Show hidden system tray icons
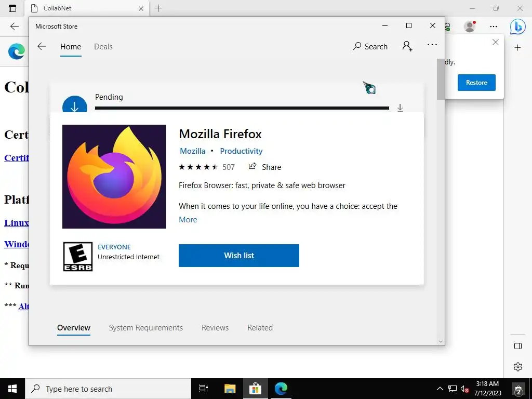 click(x=440, y=389)
